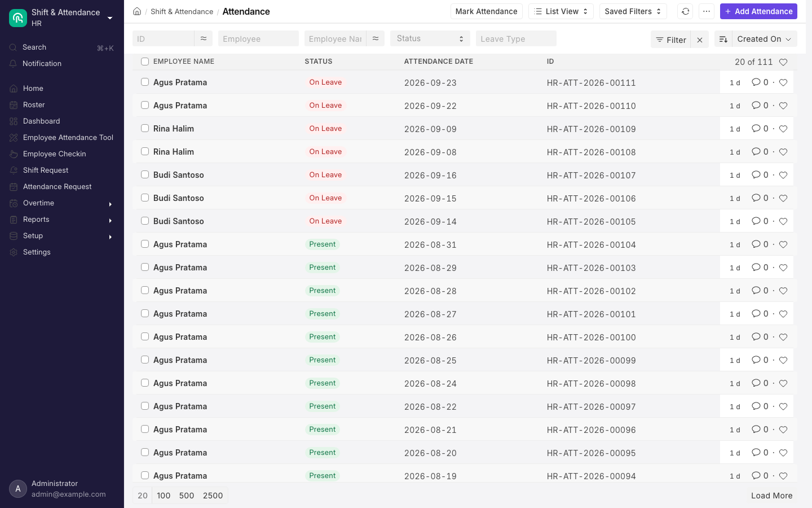Viewport: 812px width, 508px height.
Task: Open the Status filter dropdown
Action: 430,38
